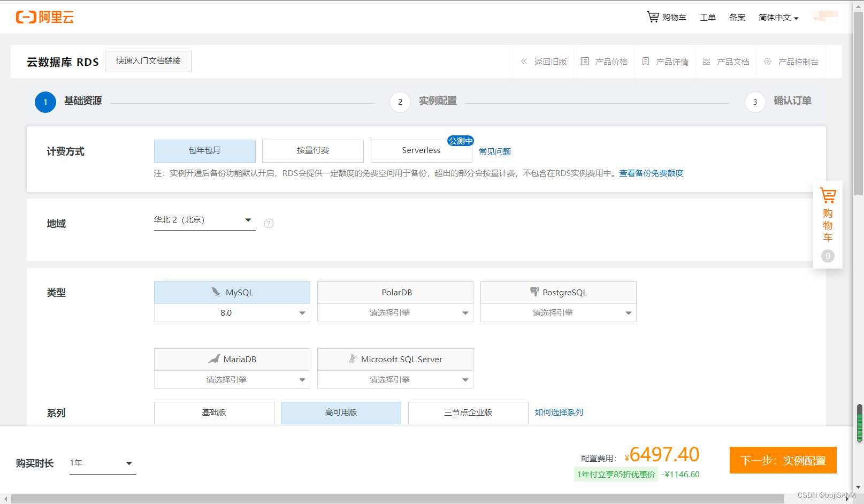Open the 购物车 cart icon in top navigation
Screen dimensions: 864x504
pyautogui.click(x=653, y=17)
